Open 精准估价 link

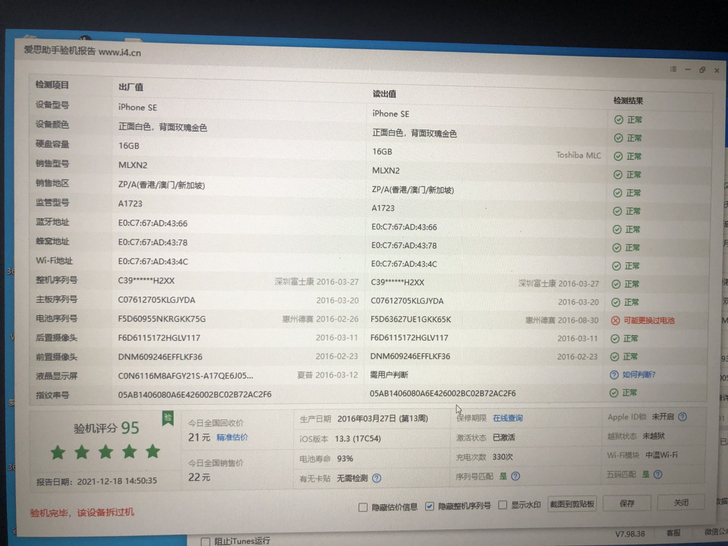pyautogui.click(x=232, y=437)
